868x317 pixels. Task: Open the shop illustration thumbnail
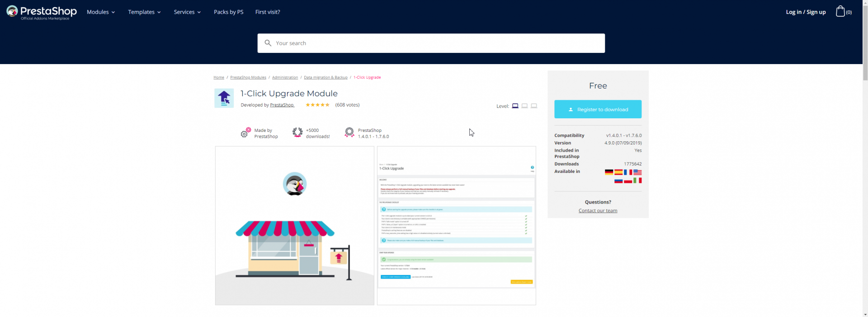point(295,225)
